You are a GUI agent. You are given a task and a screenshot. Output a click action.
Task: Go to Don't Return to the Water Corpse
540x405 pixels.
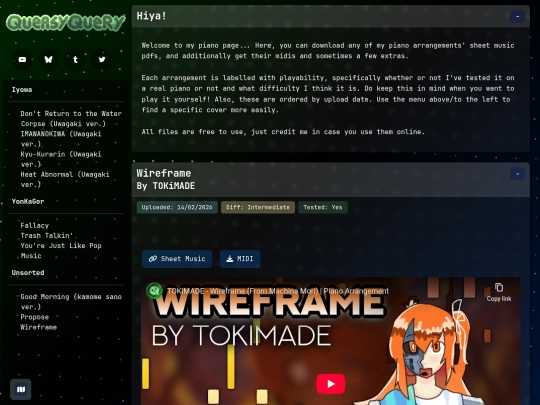(71, 118)
